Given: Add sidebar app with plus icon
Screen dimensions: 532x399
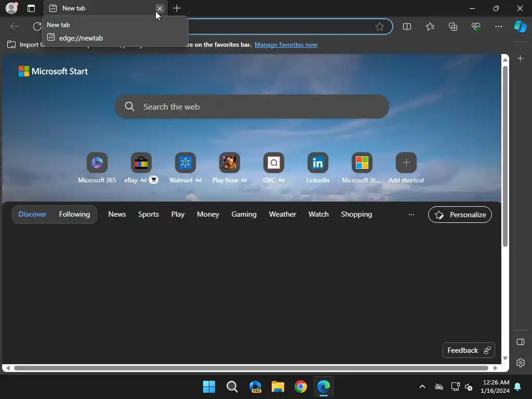Looking at the screenshot, I should coord(520,59).
